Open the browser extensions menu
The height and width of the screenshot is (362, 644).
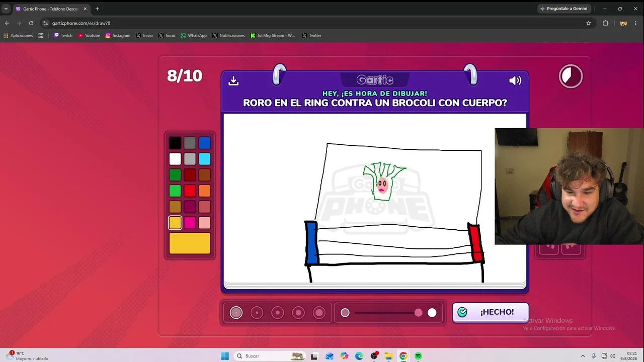[x=605, y=23]
